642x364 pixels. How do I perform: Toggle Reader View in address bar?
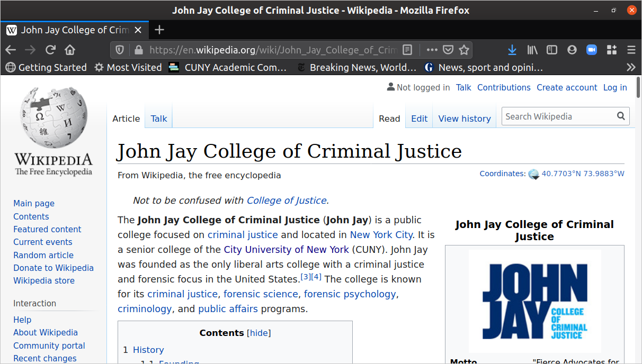coord(407,50)
